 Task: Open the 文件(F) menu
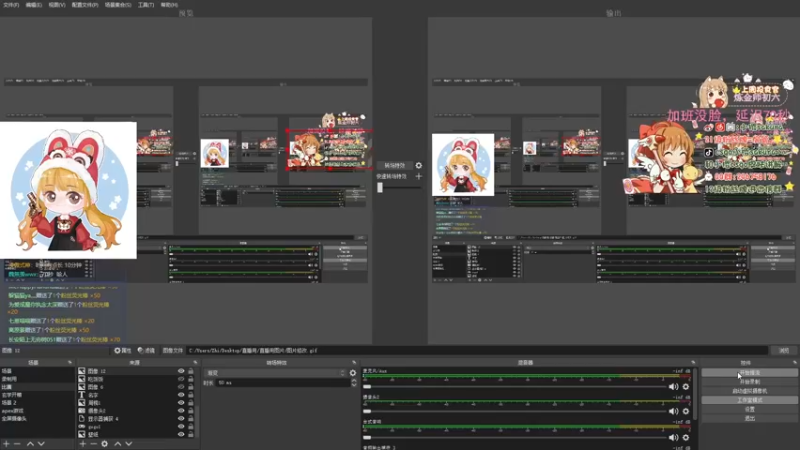pos(11,5)
